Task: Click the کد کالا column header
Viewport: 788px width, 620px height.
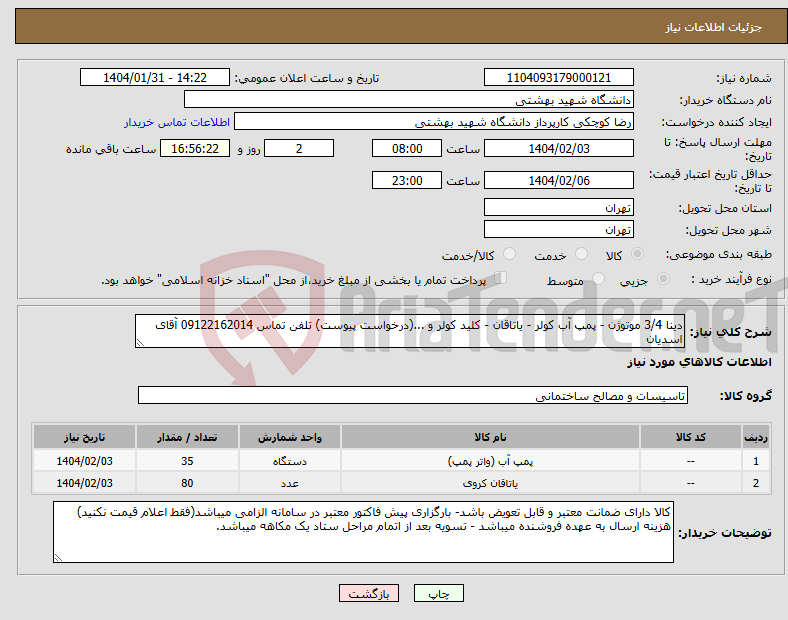Action: 691,437
